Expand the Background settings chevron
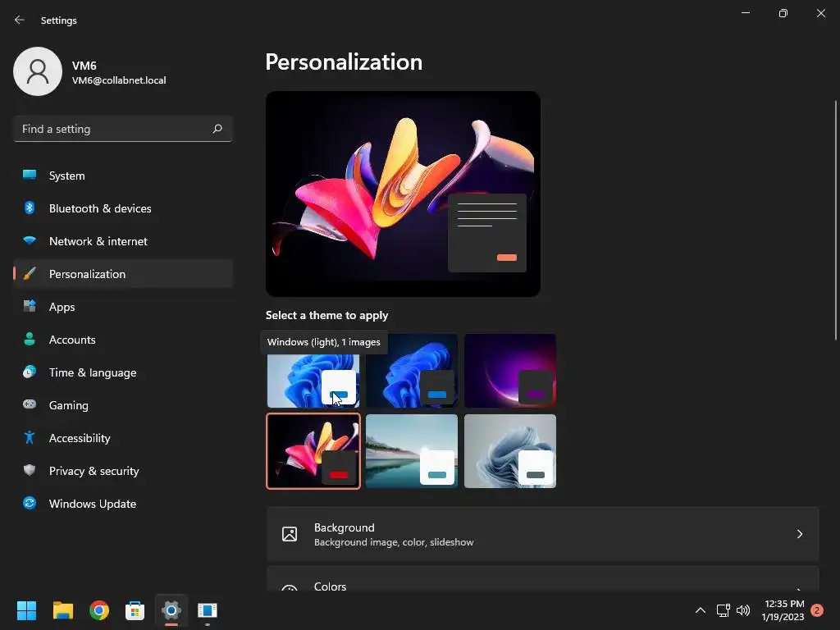The image size is (840, 630). (x=799, y=534)
